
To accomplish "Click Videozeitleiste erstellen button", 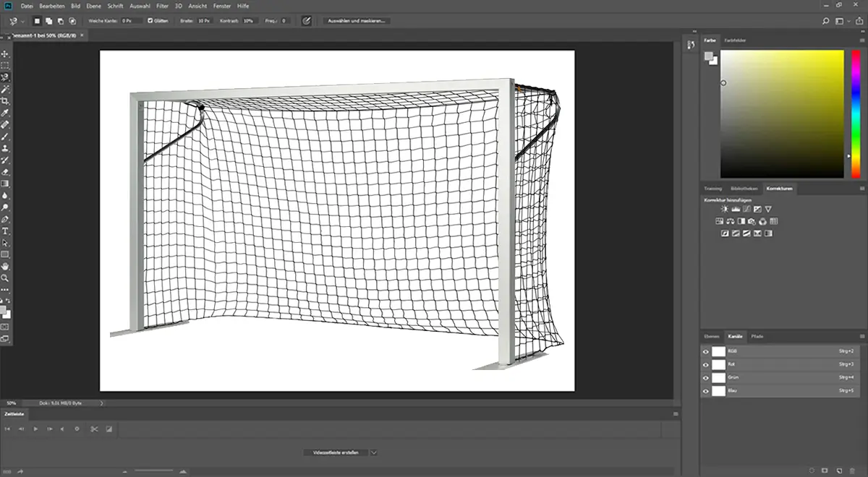I will pyautogui.click(x=335, y=452).
